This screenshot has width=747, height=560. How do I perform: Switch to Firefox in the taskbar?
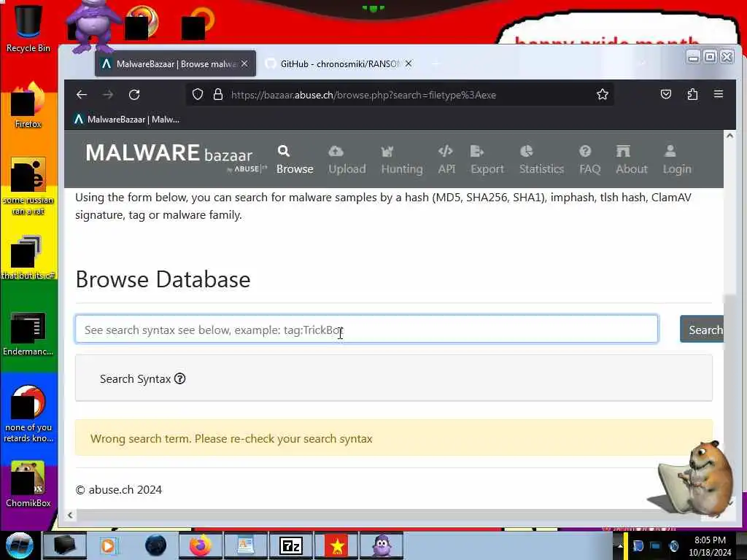tap(201, 545)
